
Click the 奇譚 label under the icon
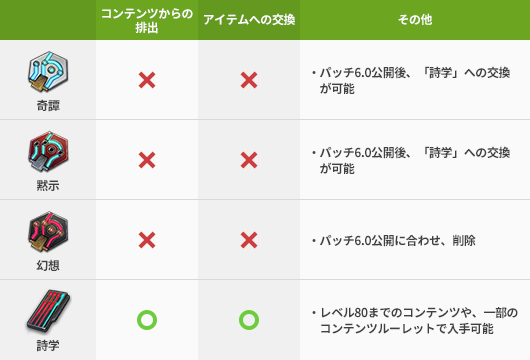[x=48, y=106]
